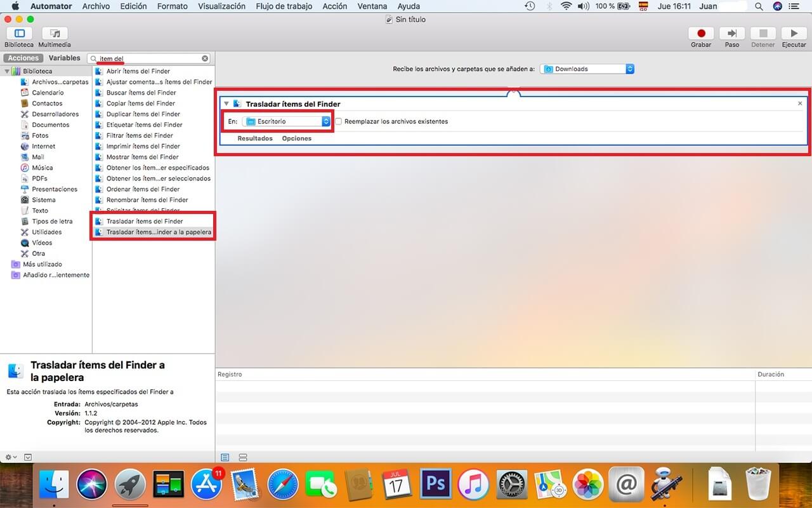Enable Reemplazar los archivos existentes checkbox
Image resolution: width=812 pixels, height=508 pixels.
click(x=338, y=121)
